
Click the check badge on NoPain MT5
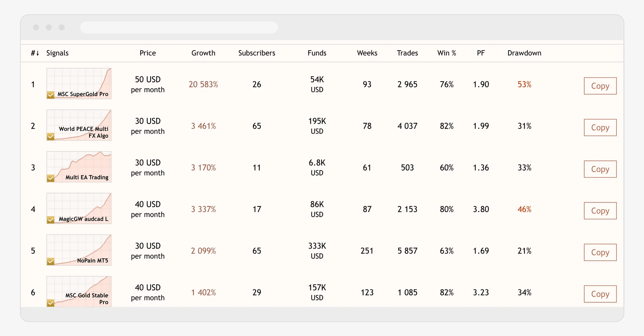pyautogui.click(x=50, y=261)
